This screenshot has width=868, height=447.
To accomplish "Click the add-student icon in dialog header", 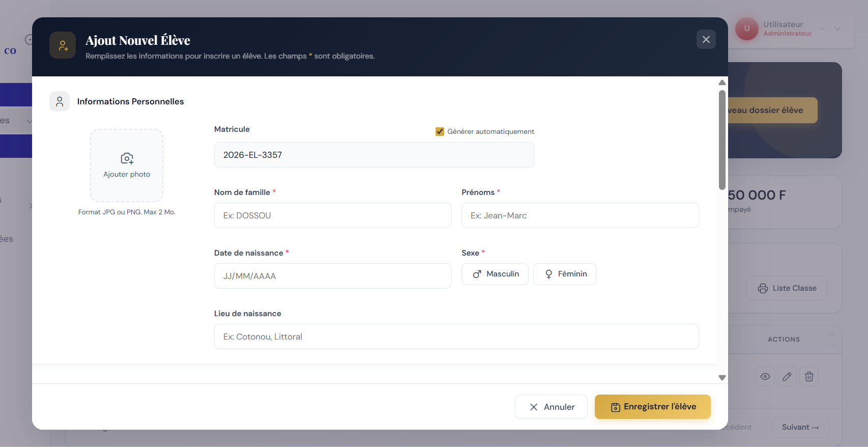I will (63, 45).
